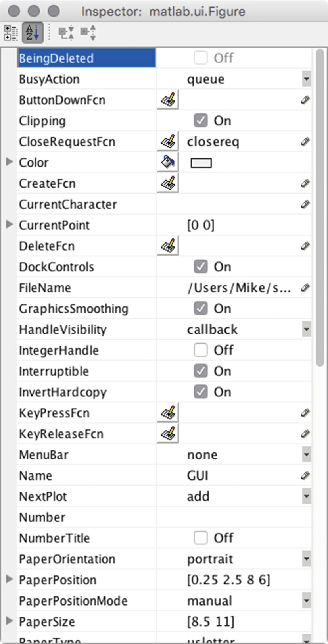Disable the Clipping checkbox

[201, 121]
